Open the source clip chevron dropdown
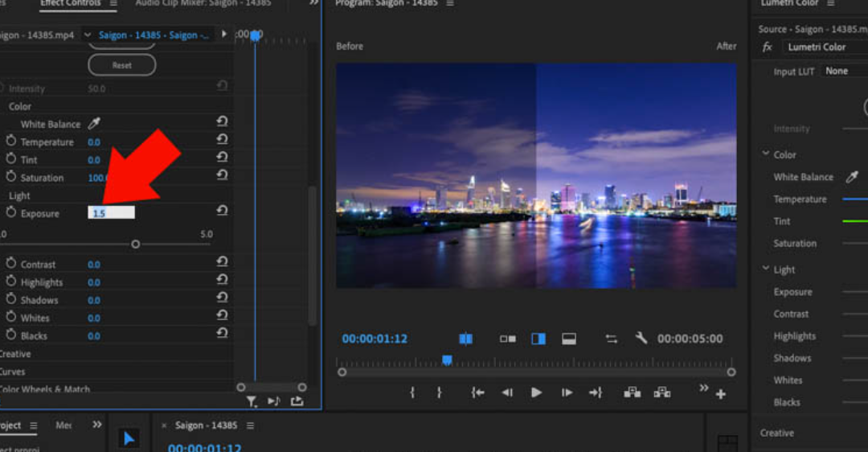The width and height of the screenshot is (868, 452). point(88,35)
